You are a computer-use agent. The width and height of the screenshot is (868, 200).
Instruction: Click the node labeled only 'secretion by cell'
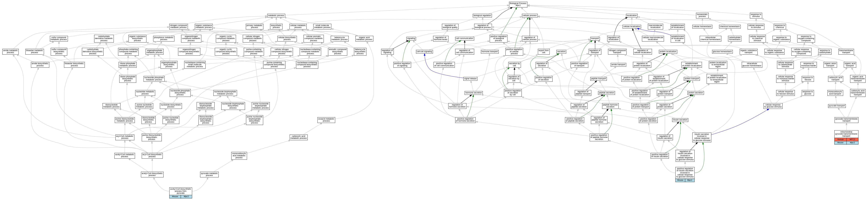(515, 65)
